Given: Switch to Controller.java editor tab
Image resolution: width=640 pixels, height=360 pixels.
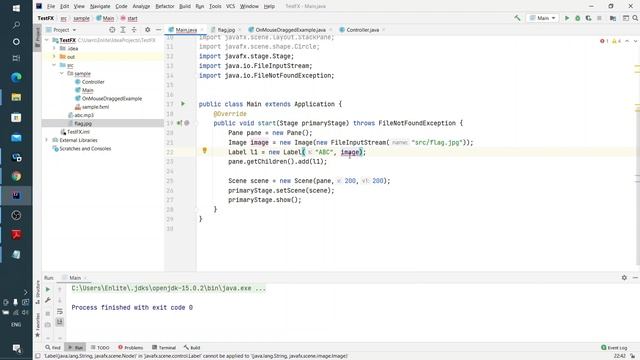Looking at the screenshot, I should coord(362,30).
